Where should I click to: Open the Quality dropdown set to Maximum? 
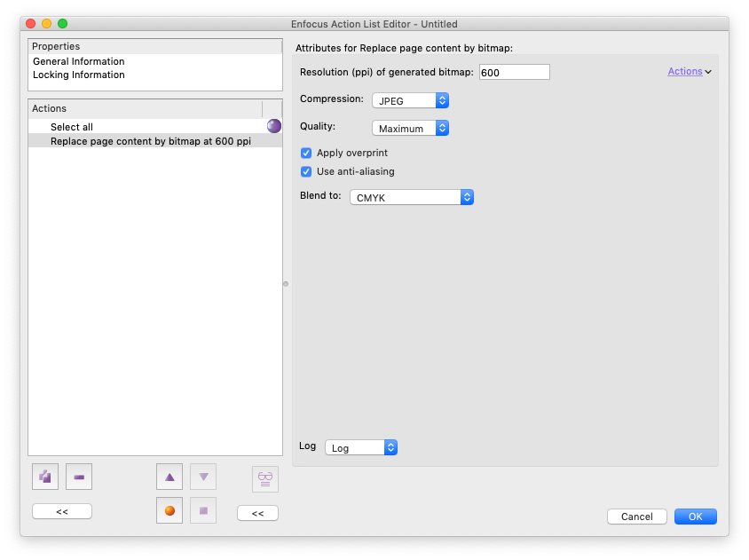pos(410,128)
